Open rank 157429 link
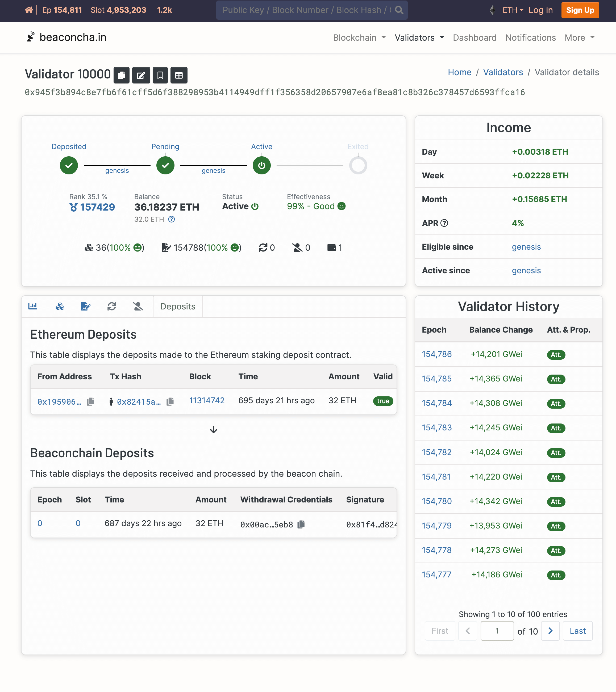 tap(97, 207)
